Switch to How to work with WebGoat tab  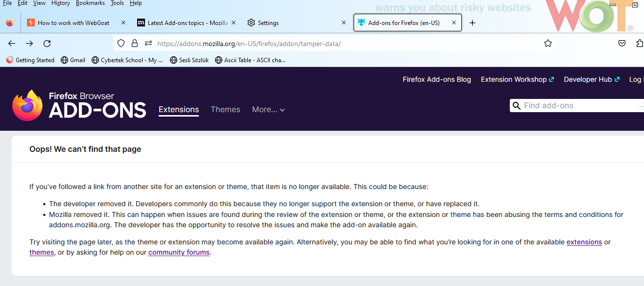(x=73, y=23)
